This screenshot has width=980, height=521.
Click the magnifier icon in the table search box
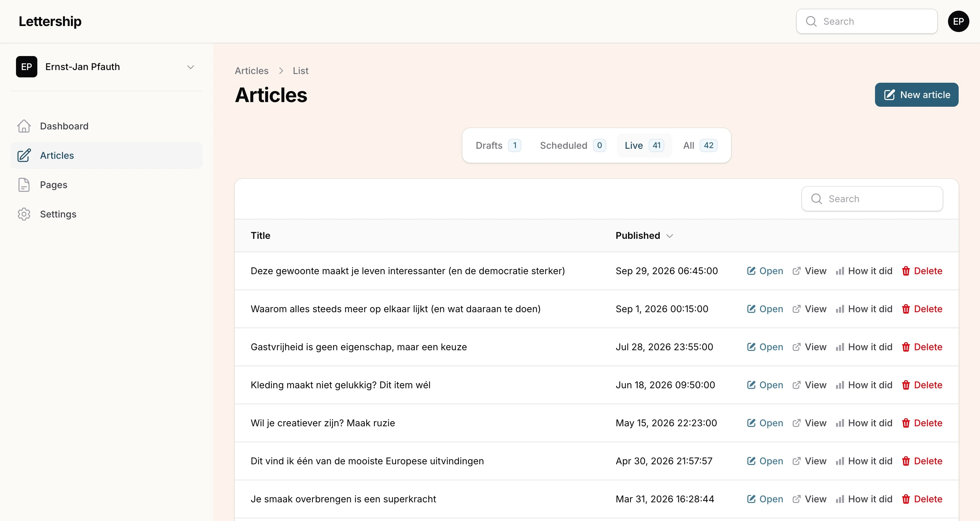point(816,199)
